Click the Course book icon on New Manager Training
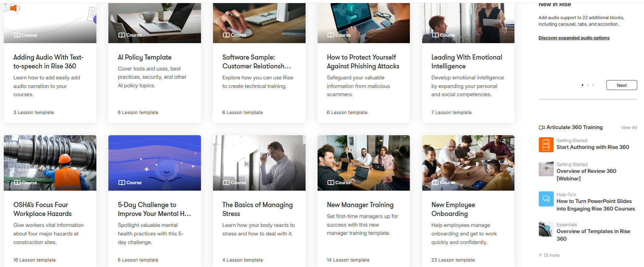 pos(331,182)
